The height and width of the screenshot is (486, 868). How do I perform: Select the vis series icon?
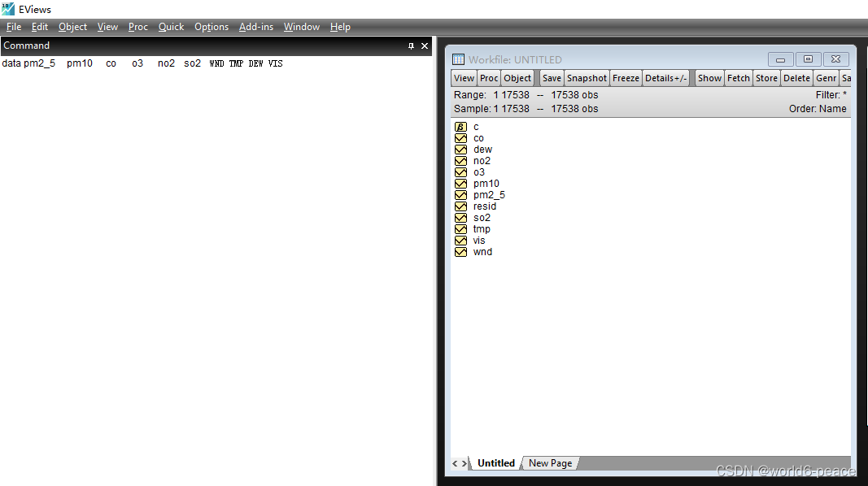point(460,241)
